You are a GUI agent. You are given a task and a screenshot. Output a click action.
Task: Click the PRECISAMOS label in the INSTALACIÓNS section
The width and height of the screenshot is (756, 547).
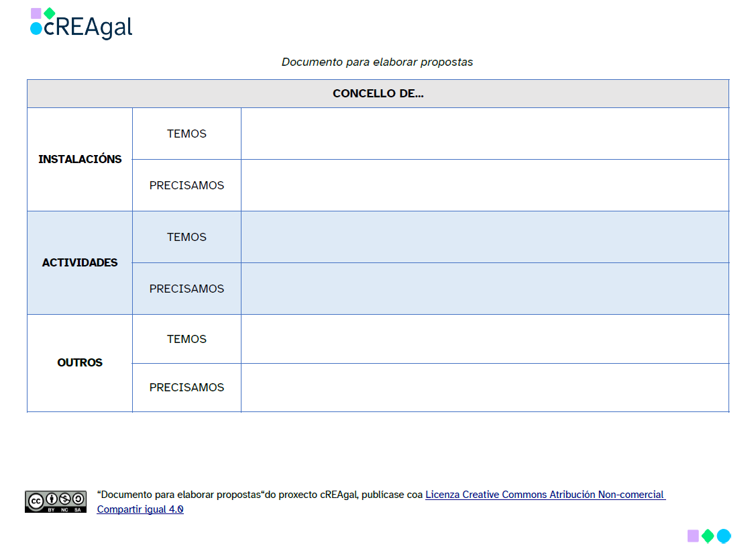[186, 186]
